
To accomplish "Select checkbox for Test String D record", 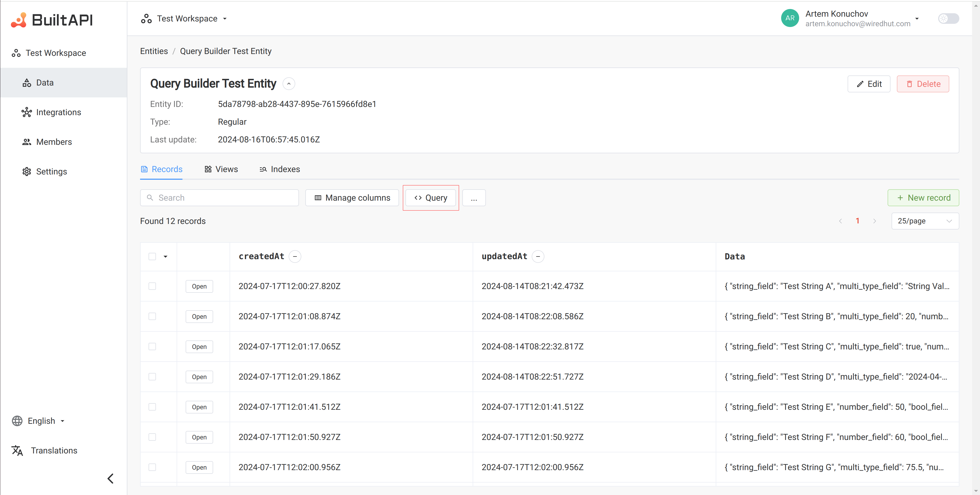I will (152, 377).
